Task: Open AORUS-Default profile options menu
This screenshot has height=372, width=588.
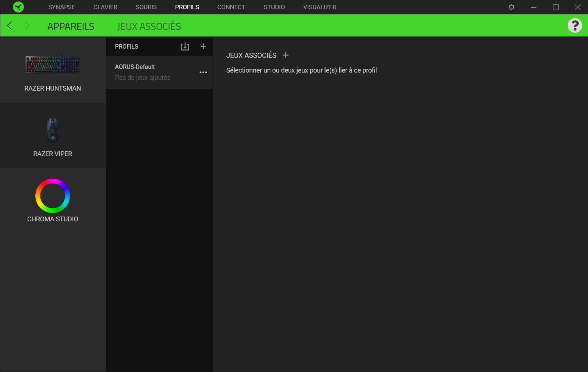Action: coord(203,73)
